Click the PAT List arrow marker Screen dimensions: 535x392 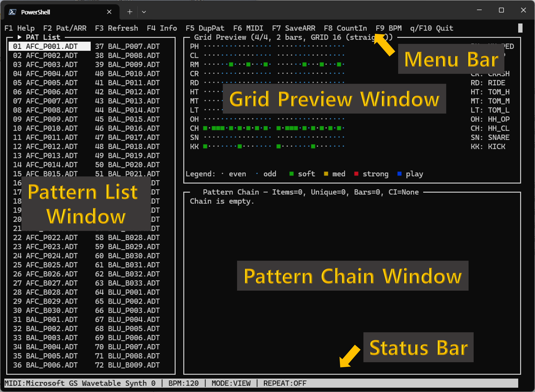pos(20,37)
